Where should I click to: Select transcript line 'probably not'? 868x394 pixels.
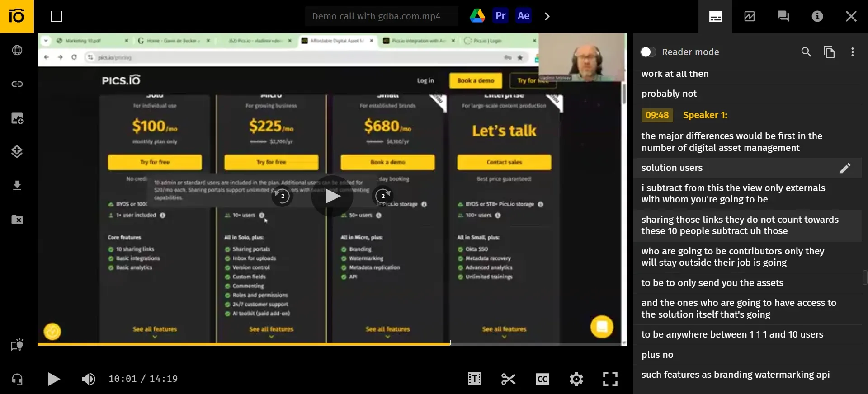coord(669,94)
